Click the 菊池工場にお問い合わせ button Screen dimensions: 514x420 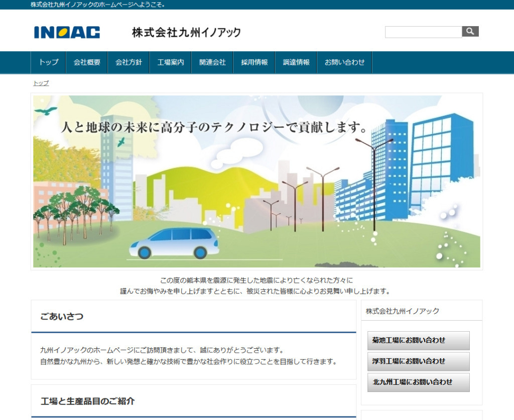pos(418,341)
